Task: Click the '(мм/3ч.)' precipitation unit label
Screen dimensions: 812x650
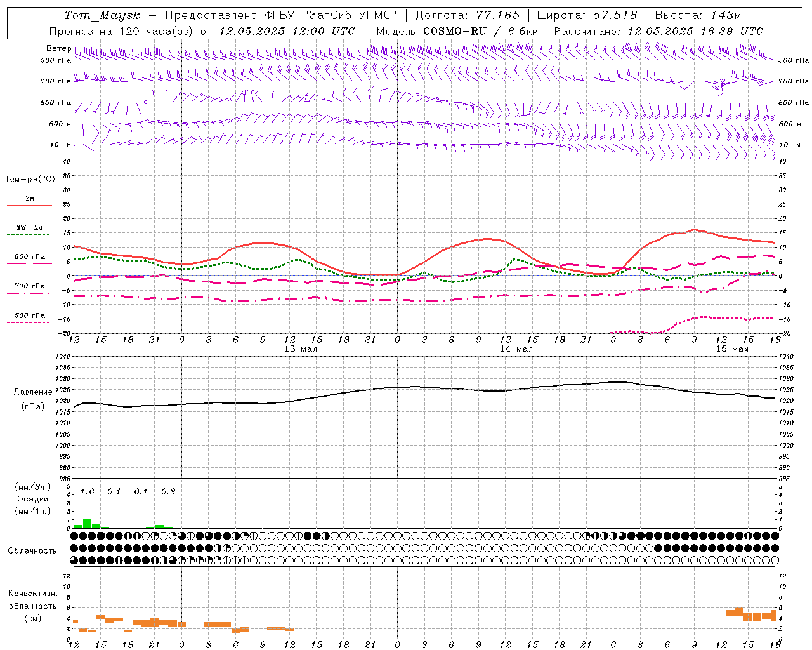Action: click(33, 487)
